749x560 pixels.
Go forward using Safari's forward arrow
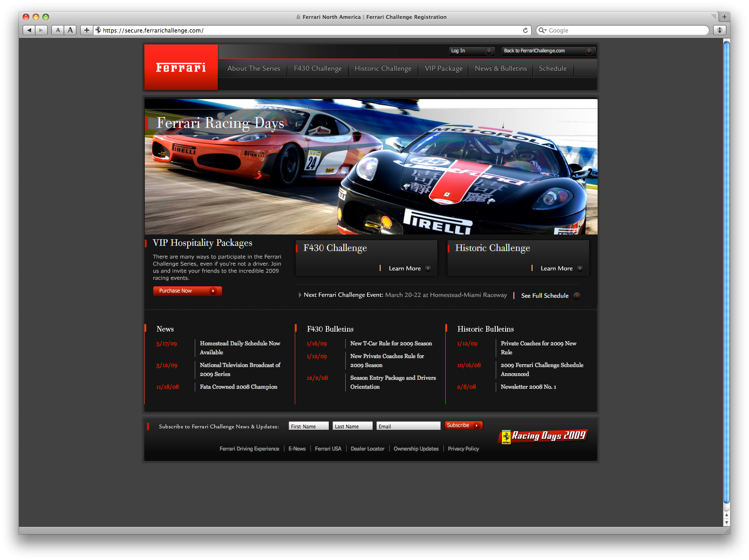click(42, 30)
